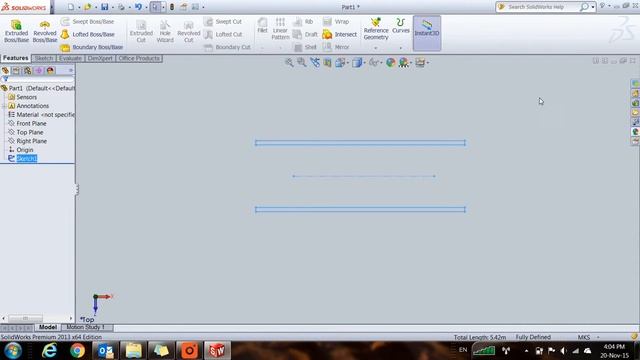Open dropdown arrow next to Undo
Screen dimensions: 640x360
tap(146, 7)
